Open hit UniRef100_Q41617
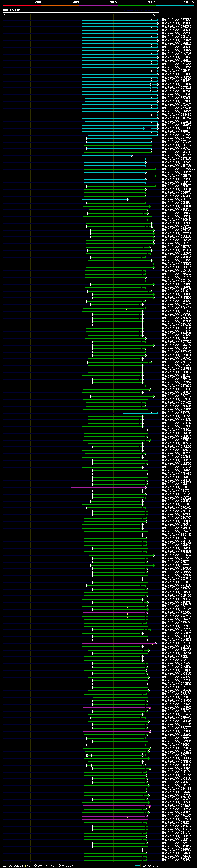Image resolution: width=197 pixels, height=868 pixels. coord(177,826)
